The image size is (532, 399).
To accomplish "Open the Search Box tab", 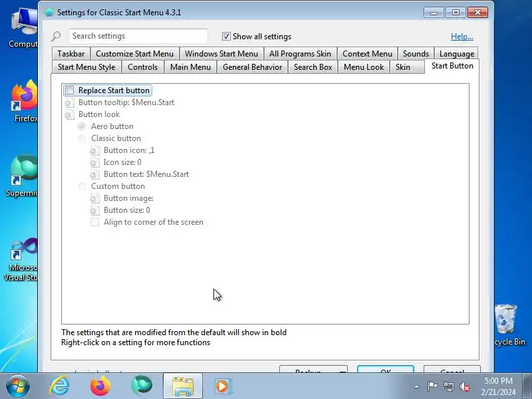I will (313, 67).
